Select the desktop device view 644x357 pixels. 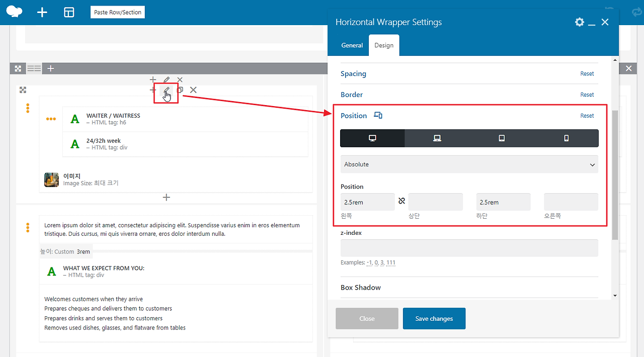pos(372,138)
